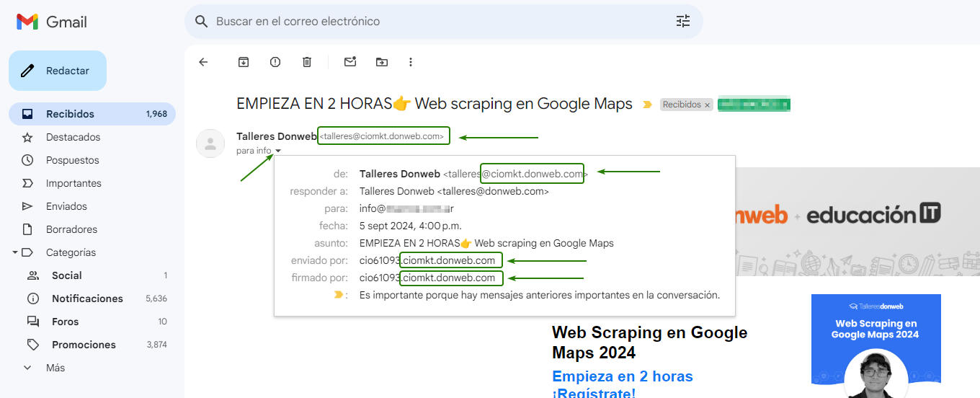Delete the email with trash icon
Screen dimensions: 980x398
[x=307, y=62]
